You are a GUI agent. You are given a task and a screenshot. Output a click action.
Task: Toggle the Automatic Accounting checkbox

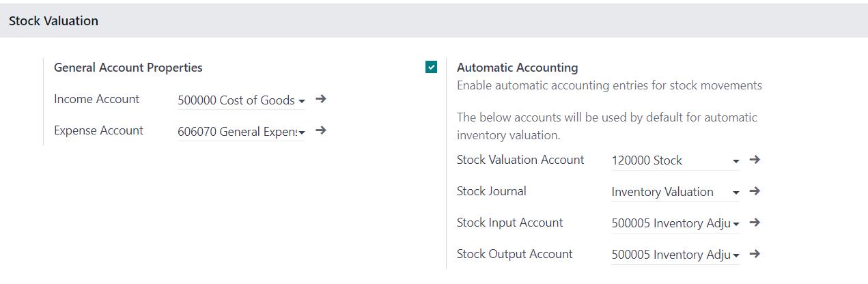[x=431, y=67]
